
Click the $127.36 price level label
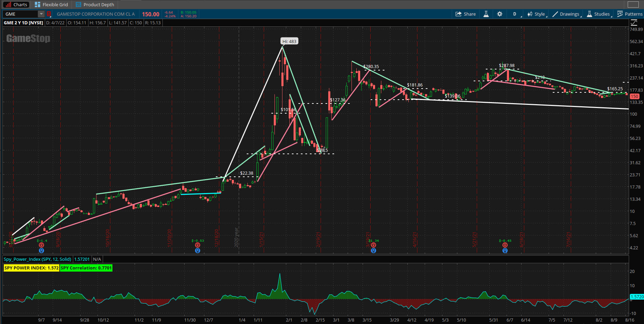pyautogui.click(x=338, y=100)
